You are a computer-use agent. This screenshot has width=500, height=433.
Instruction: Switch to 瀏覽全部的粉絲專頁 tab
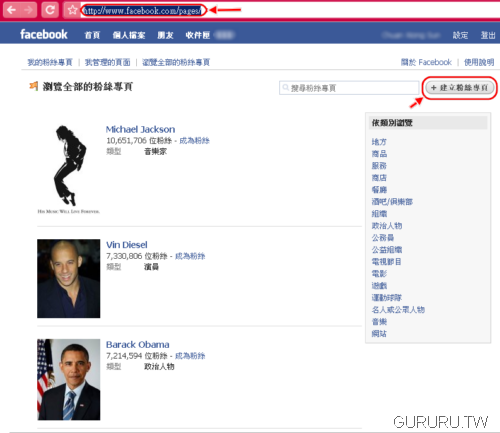[176, 62]
